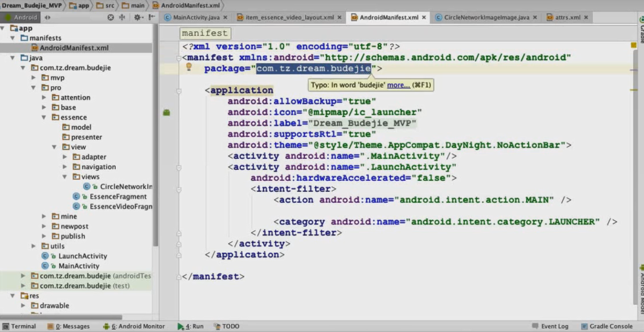The image size is (644, 332).
Task: Open the Gradle Console
Action: pos(607,326)
